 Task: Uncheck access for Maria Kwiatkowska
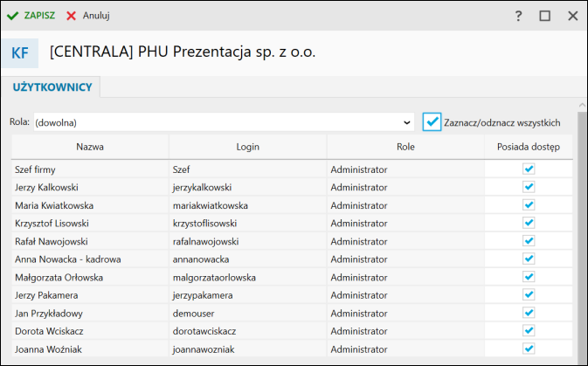[529, 205]
